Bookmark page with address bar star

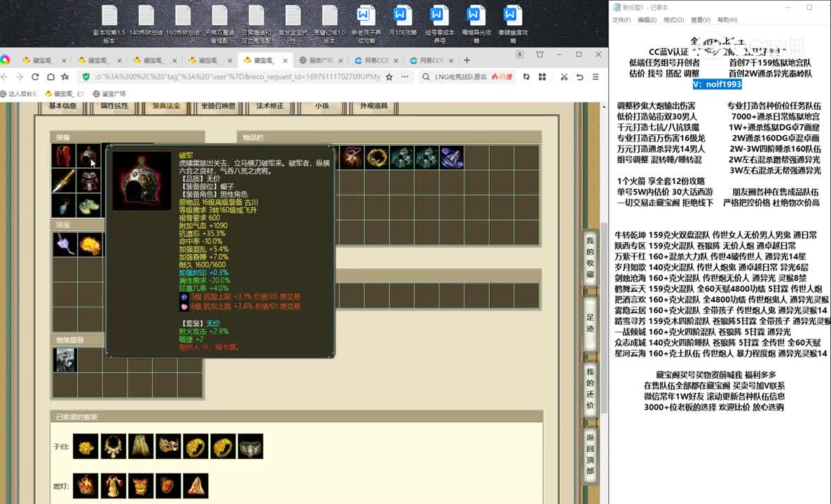pos(389,77)
